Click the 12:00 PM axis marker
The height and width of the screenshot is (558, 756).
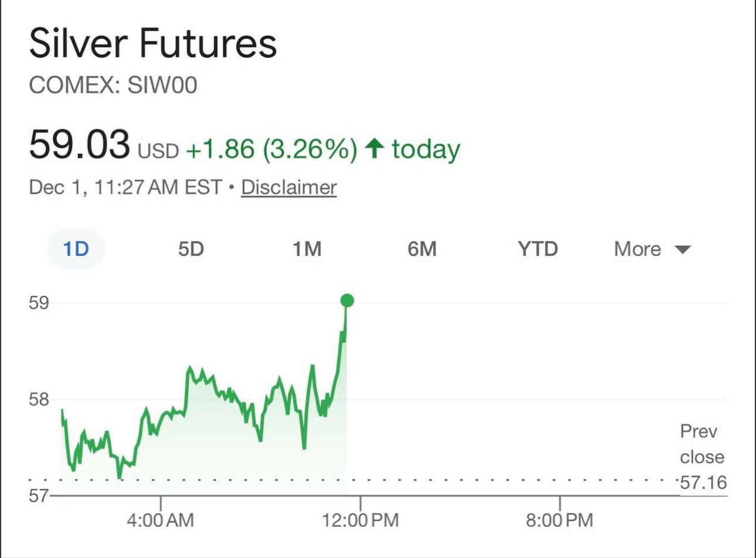360,520
